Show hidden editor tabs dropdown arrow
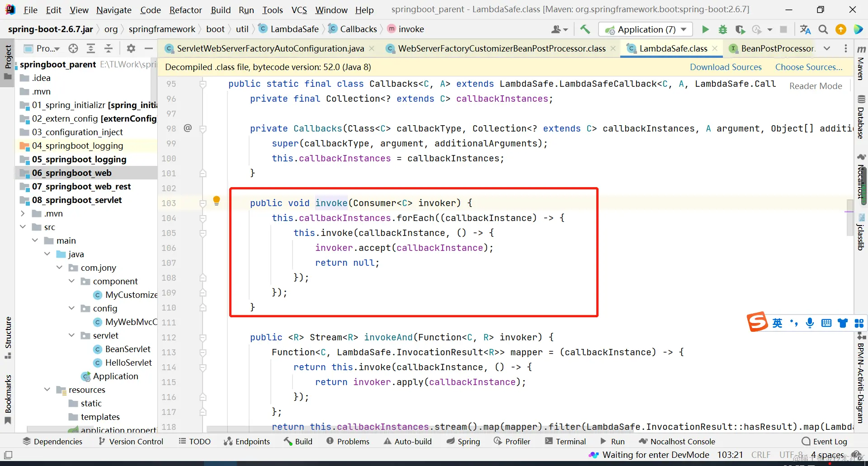Image resolution: width=868 pixels, height=466 pixels. 827,48
